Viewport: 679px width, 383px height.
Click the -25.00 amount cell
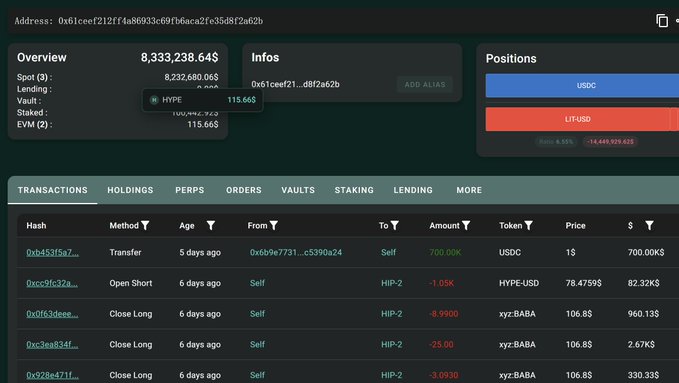click(x=441, y=344)
